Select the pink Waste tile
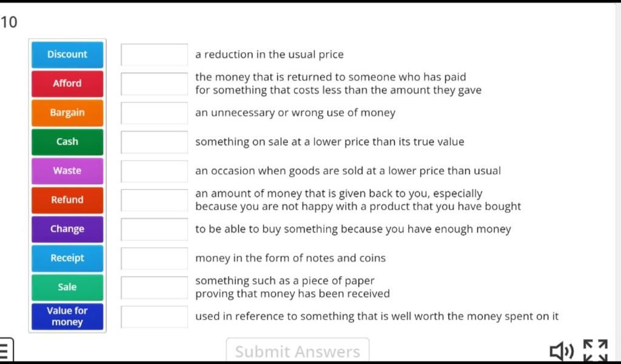 [x=67, y=171]
